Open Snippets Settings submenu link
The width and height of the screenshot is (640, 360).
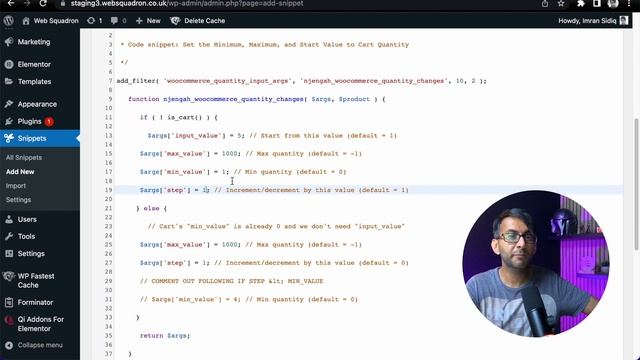coord(18,200)
